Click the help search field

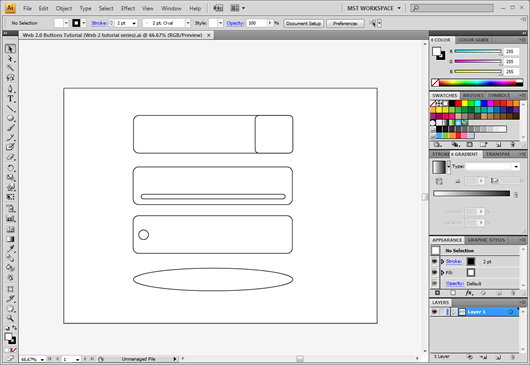[x=452, y=8]
